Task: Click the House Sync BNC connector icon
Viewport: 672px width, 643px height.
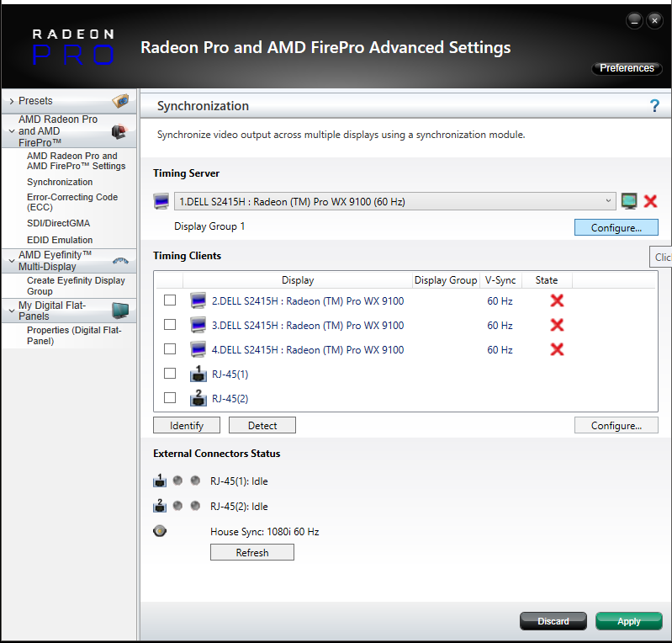Action: pyautogui.click(x=160, y=531)
